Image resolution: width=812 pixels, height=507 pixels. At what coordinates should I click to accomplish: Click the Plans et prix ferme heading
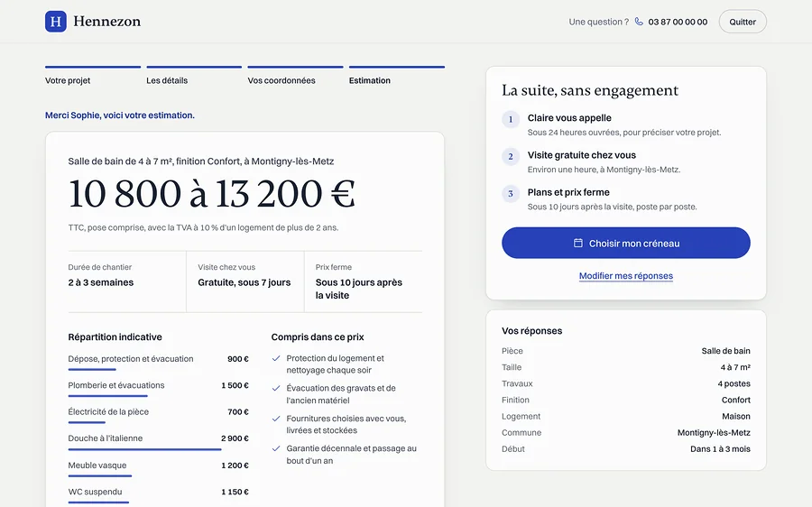[568, 192]
